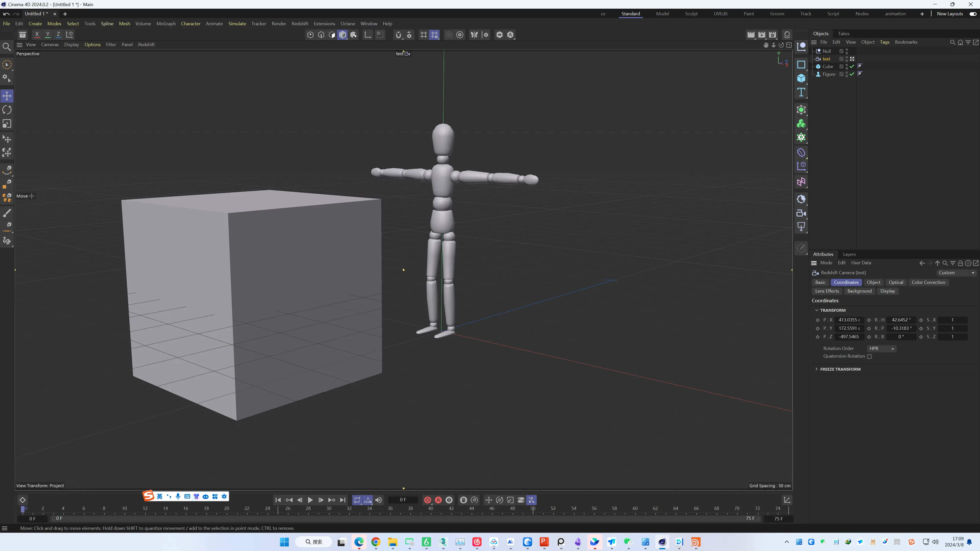This screenshot has height=551, width=980.
Task: Select the Scale tool
Action: click(7, 124)
